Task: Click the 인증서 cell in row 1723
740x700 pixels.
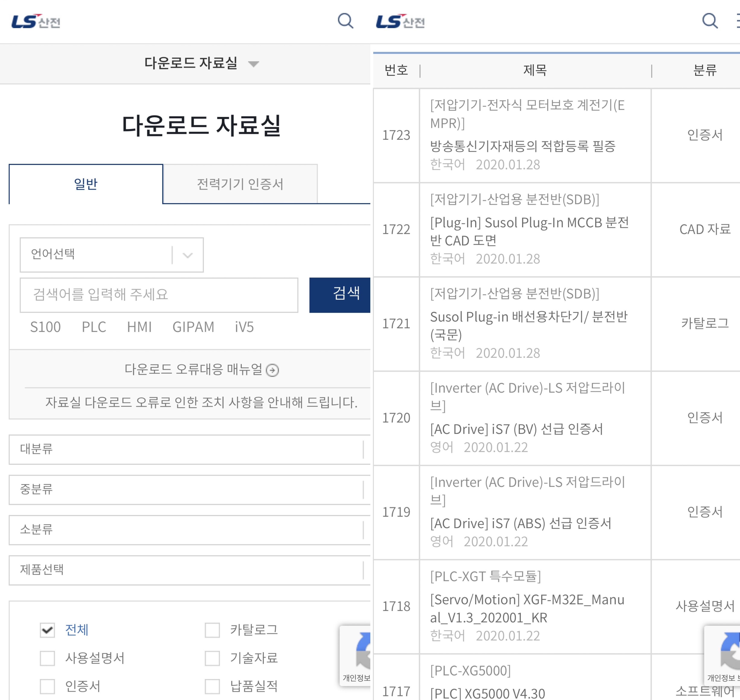Action: [705, 135]
